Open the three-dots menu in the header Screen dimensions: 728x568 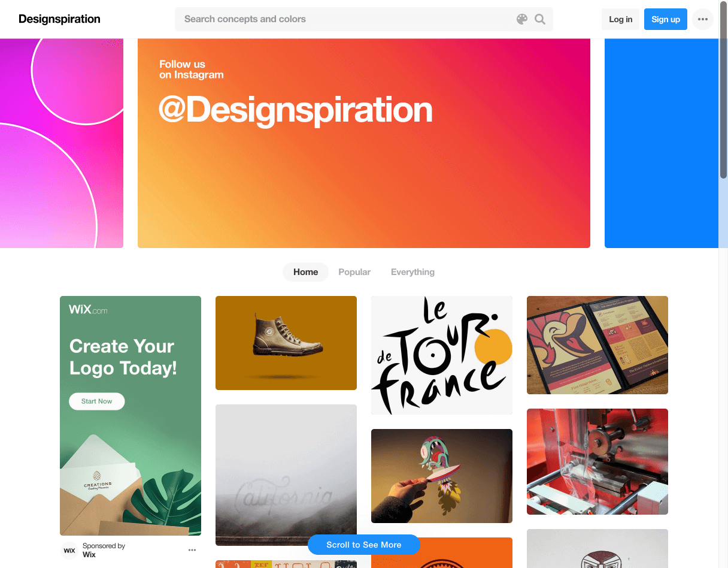[x=703, y=19]
